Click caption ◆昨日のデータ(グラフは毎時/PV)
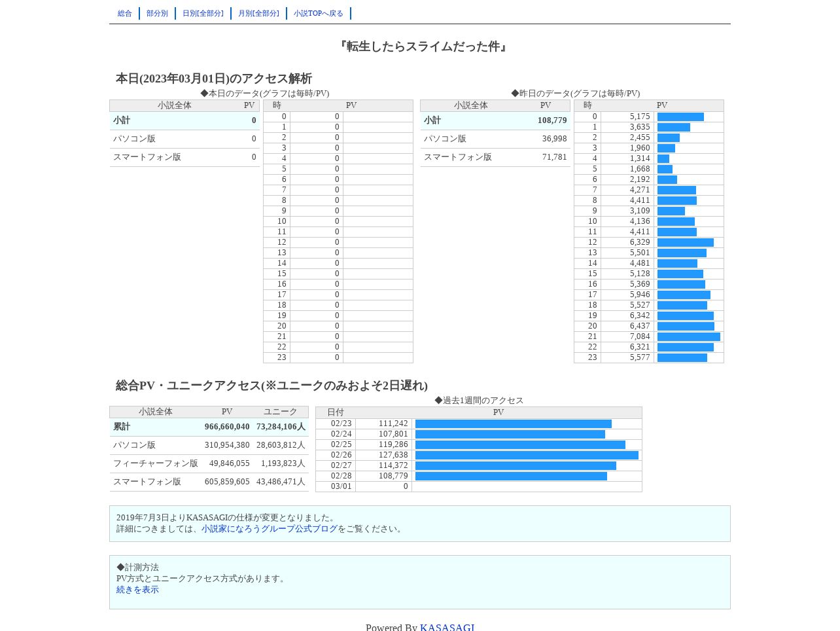The width and height of the screenshot is (840, 631). click(x=576, y=94)
